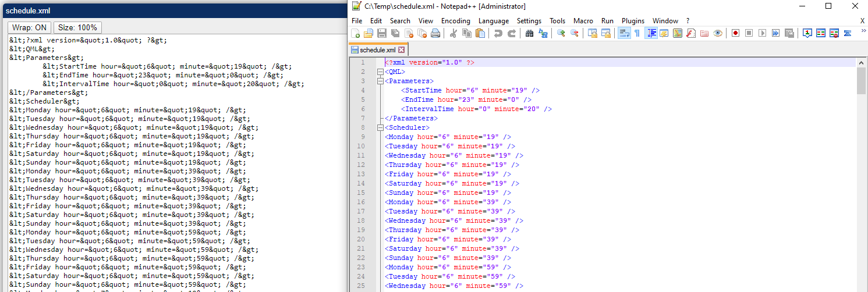Close the schedule.xml tab with red X
Screen dimensions: 868x292
pyautogui.click(x=401, y=50)
